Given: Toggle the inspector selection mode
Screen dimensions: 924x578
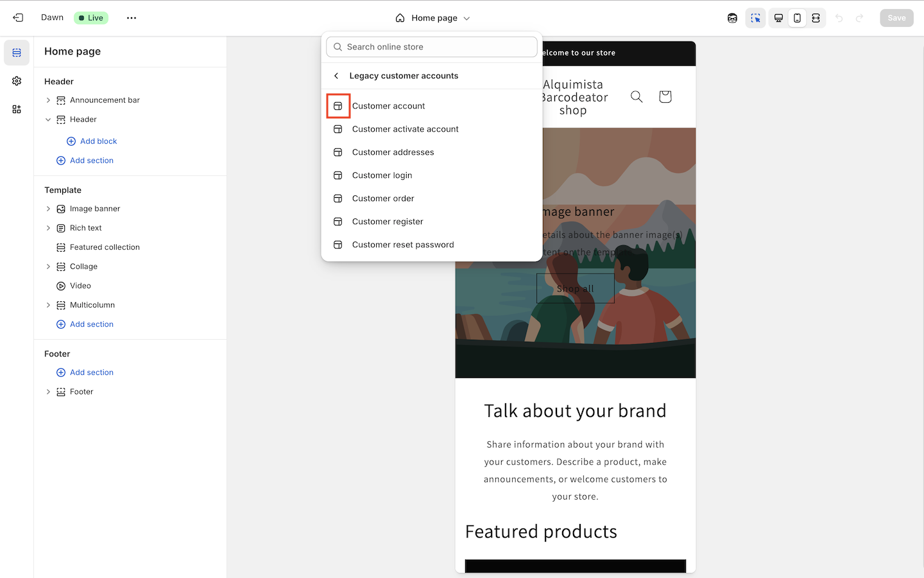Looking at the screenshot, I should 755,18.
